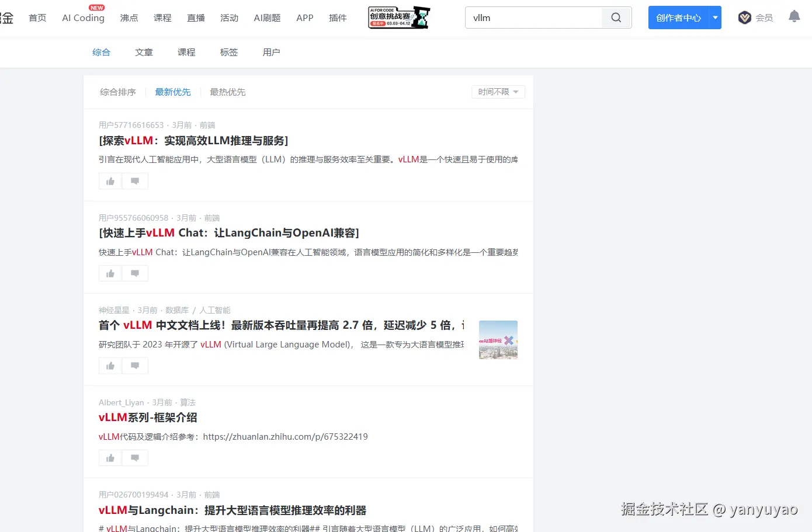Screen dimensions: 812x532
Task: Open comments on the 探索vLLM article
Action: [135, 180]
